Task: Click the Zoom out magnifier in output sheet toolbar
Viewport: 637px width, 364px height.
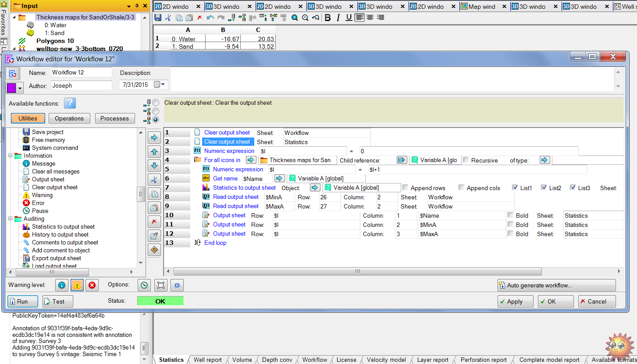Action: pos(305,18)
